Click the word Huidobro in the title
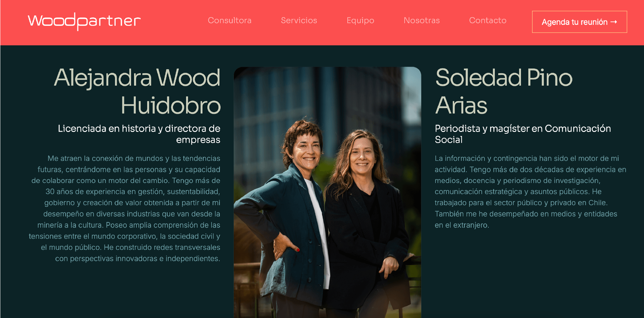This screenshot has height=318, width=644. click(171, 105)
